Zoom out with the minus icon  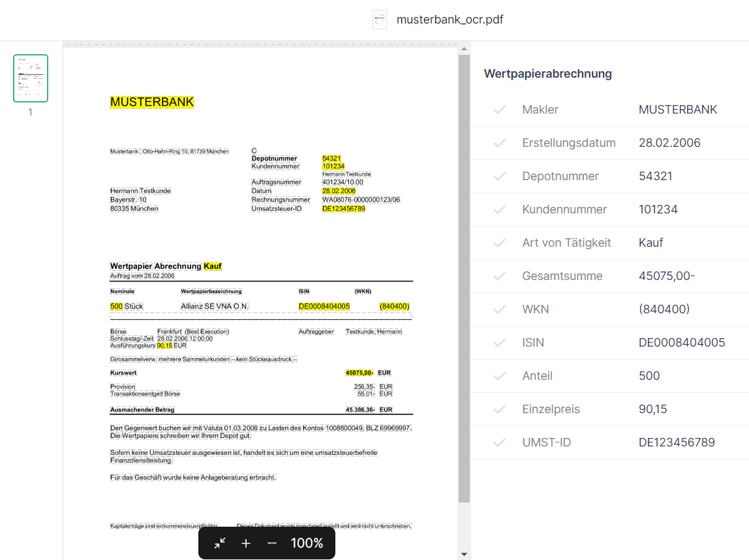coord(272,543)
